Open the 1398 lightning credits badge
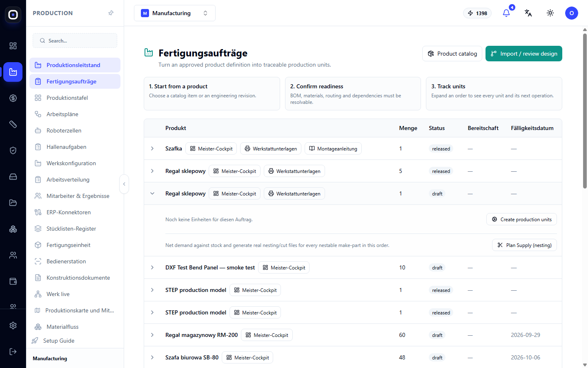Screen dimensions: 588x368 (477, 13)
